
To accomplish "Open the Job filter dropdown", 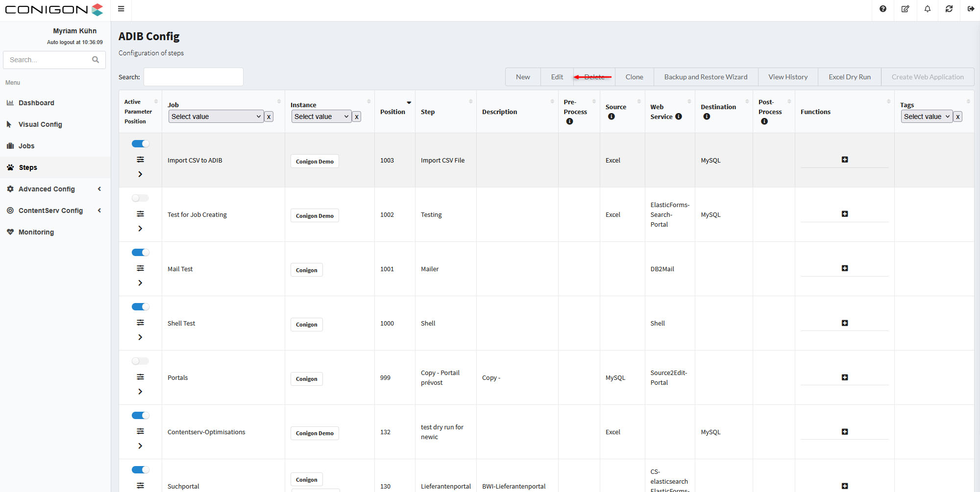I will click(x=216, y=117).
